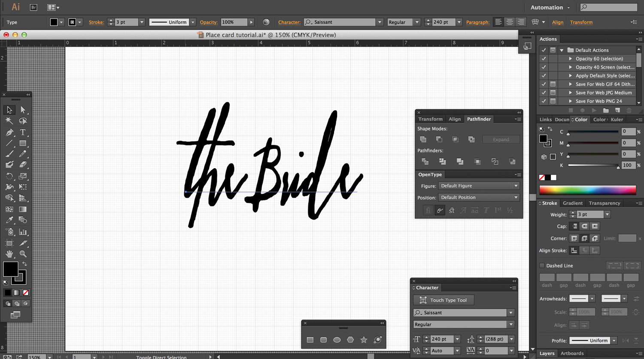Open the stroke Weight dropdown

[607, 214]
